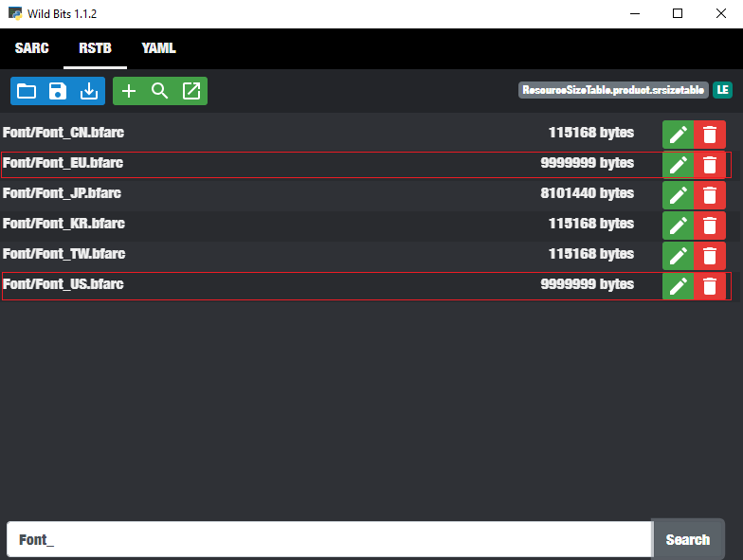
Task: Click the 115168 bytes value for Font_KR
Action: pos(591,224)
